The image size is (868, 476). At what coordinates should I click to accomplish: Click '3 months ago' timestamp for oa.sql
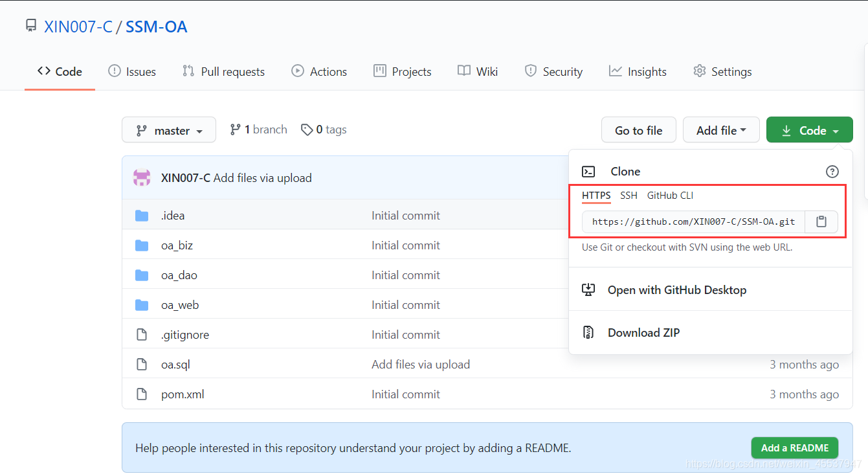tap(804, 365)
